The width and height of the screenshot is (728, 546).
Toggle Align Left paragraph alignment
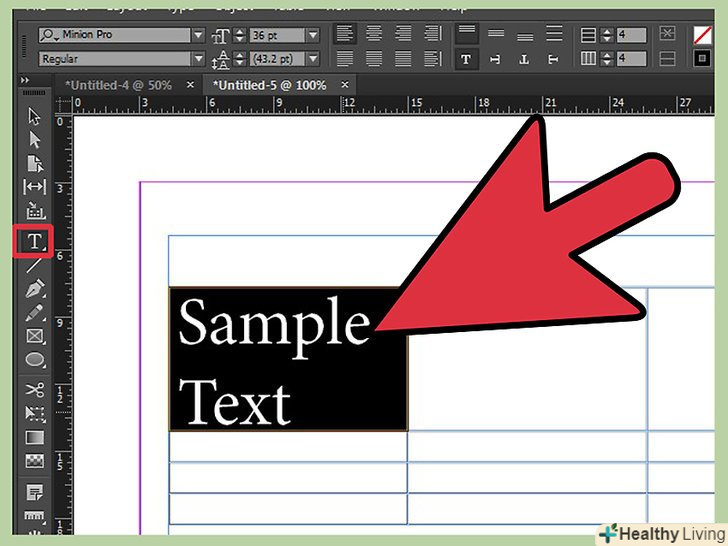344,33
